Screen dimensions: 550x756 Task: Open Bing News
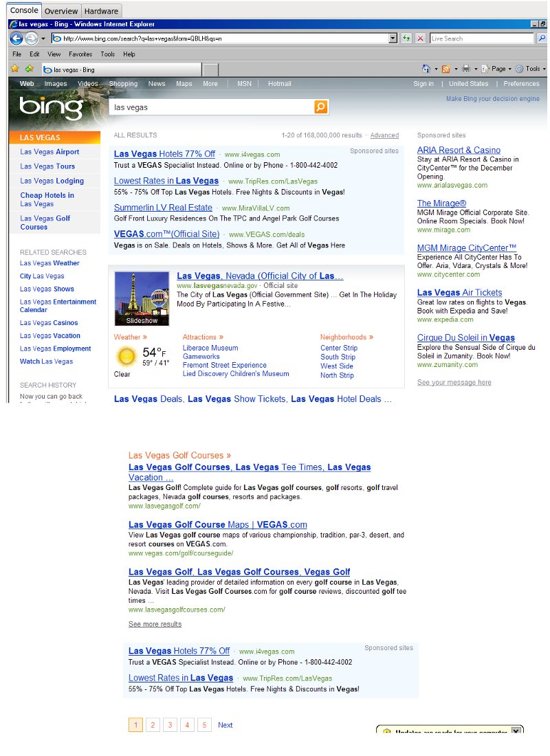156,83
